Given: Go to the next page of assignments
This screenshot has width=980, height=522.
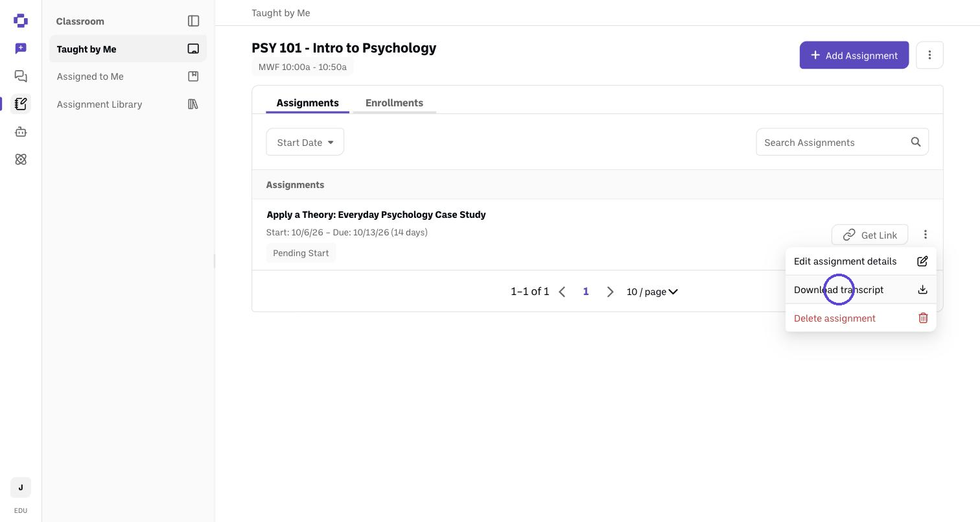Looking at the screenshot, I should (x=610, y=292).
